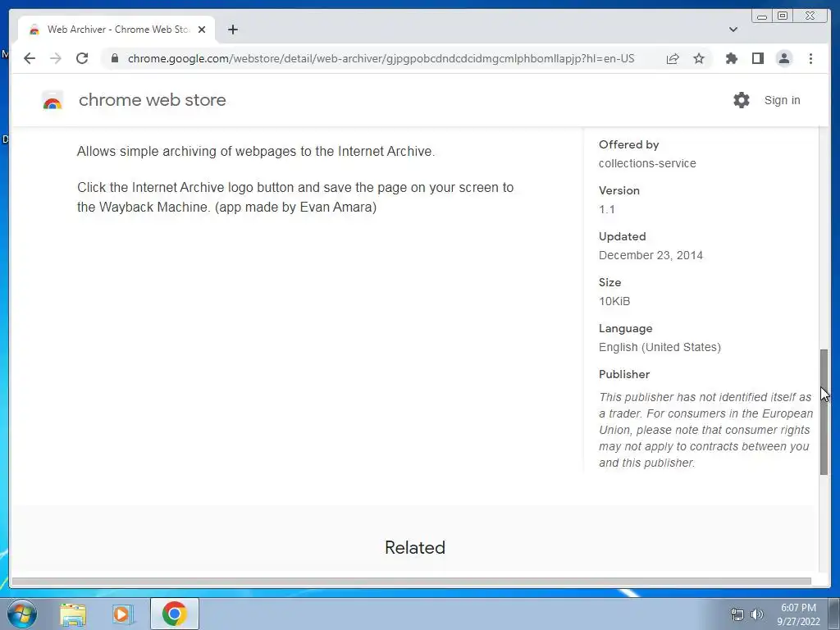Close the Web Archiver tab
The image size is (840, 630).
point(202,30)
